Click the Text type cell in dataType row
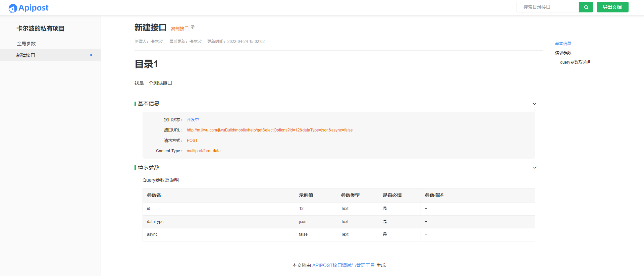The width and height of the screenshot is (644, 276). tap(358, 222)
